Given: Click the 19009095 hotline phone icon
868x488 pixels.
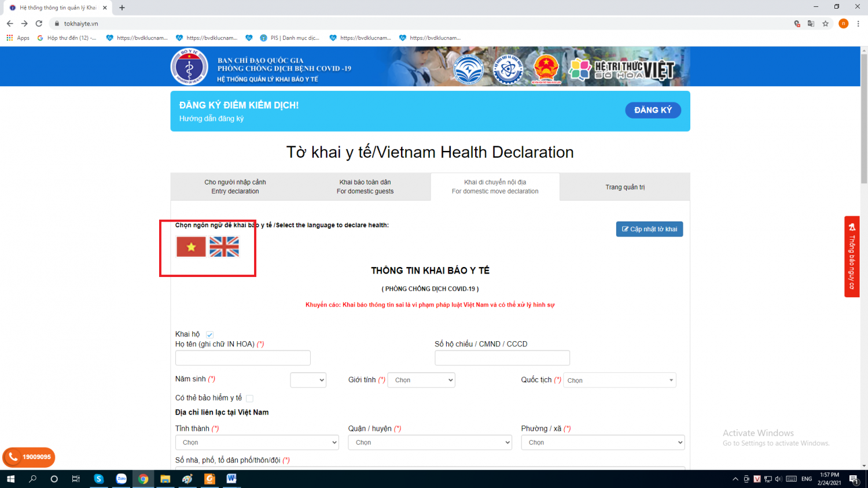Looking at the screenshot, I should (x=13, y=457).
